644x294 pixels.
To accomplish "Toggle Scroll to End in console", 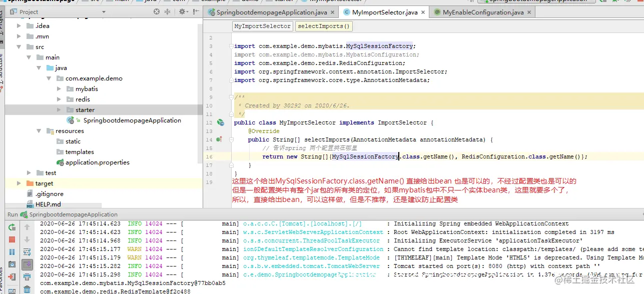I will point(28,264).
